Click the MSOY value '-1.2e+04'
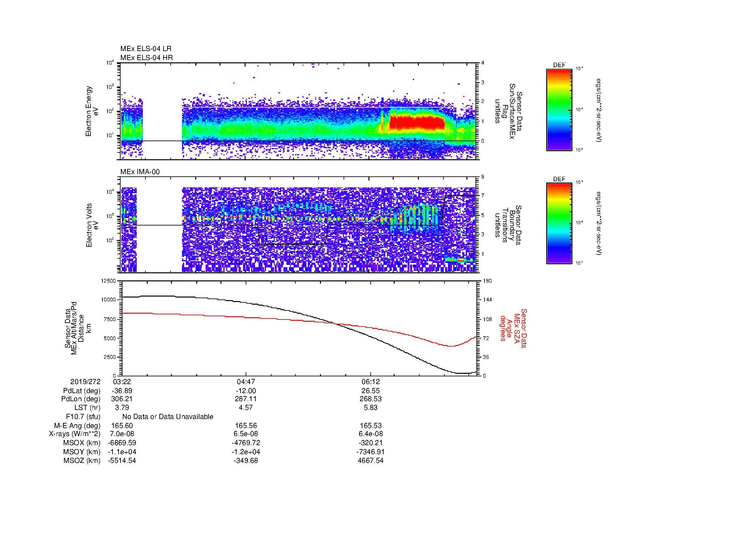 point(246,452)
